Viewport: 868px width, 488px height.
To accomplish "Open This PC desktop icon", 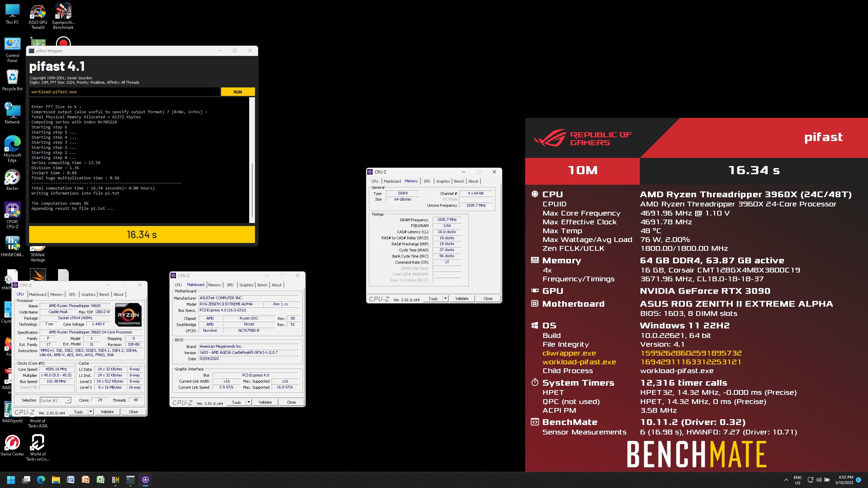I will click(x=12, y=14).
